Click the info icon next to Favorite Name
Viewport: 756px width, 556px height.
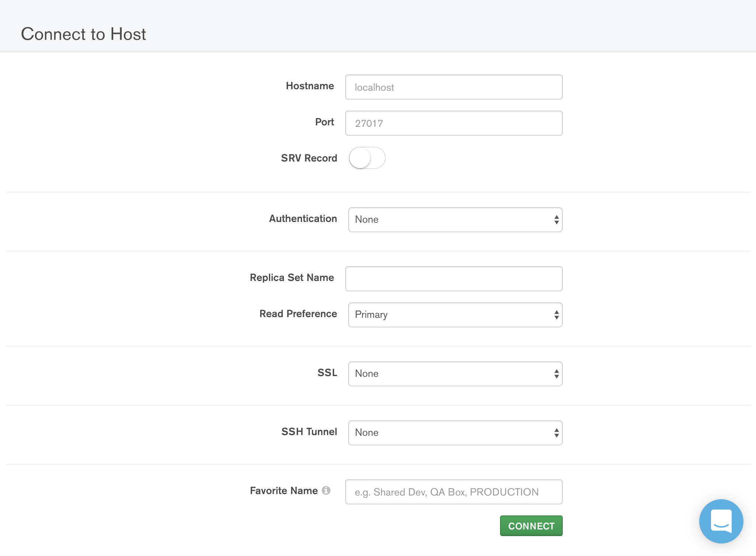(327, 491)
